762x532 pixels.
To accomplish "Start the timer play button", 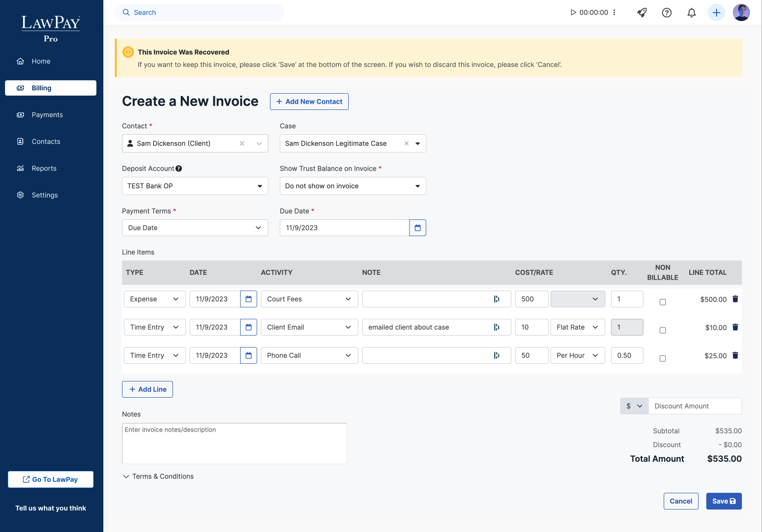I will [573, 12].
